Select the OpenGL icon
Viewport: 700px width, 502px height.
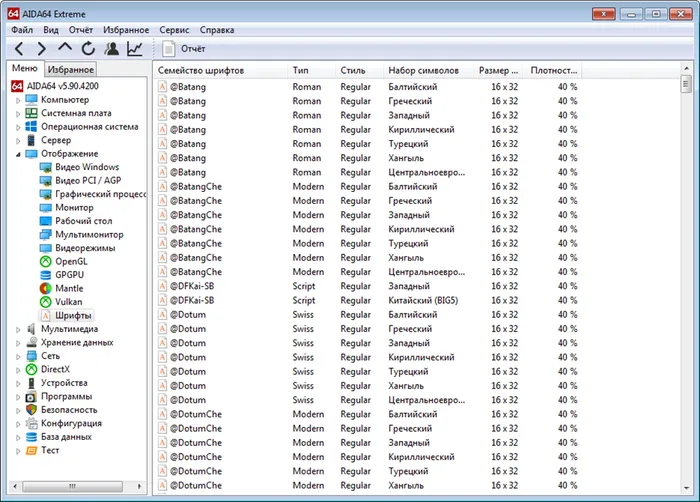coord(46,261)
